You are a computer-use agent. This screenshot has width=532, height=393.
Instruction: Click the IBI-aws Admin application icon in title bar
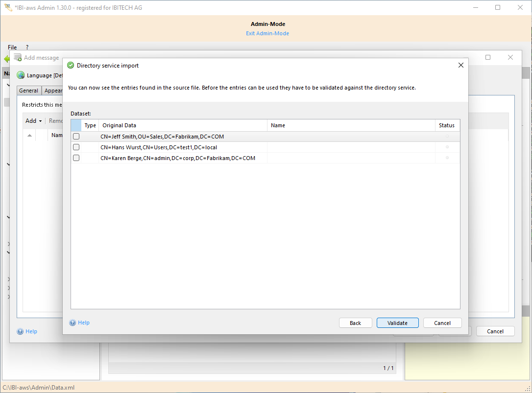tap(8, 7)
